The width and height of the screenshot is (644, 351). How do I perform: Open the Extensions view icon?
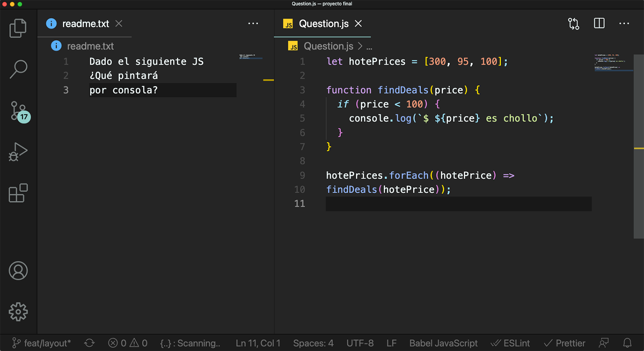[x=18, y=193]
